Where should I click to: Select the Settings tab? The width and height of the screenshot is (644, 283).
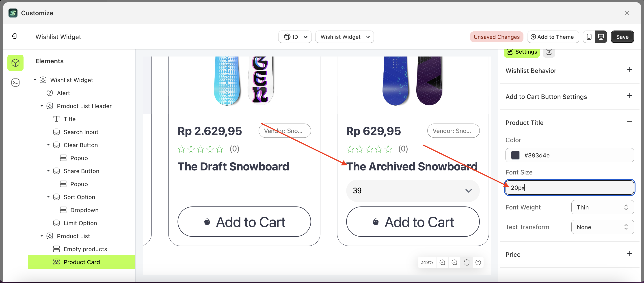[522, 52]
